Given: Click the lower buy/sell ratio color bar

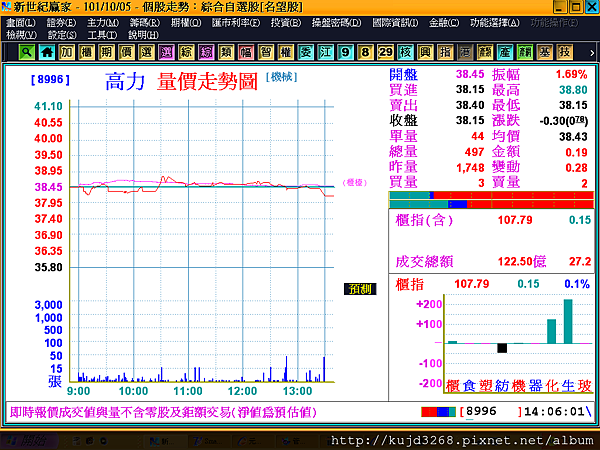Looking at the screenshot, I should click(x=491, y=204).
